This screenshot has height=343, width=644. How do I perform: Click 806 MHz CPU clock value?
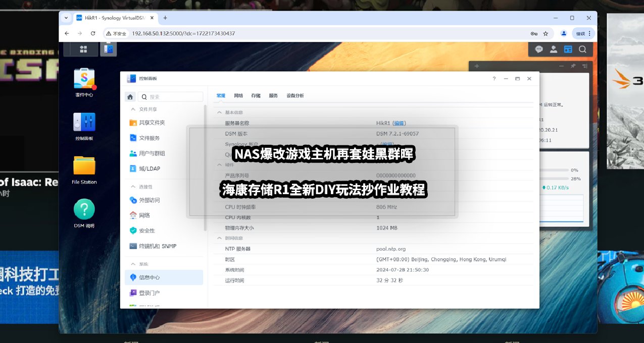[386, 207]
